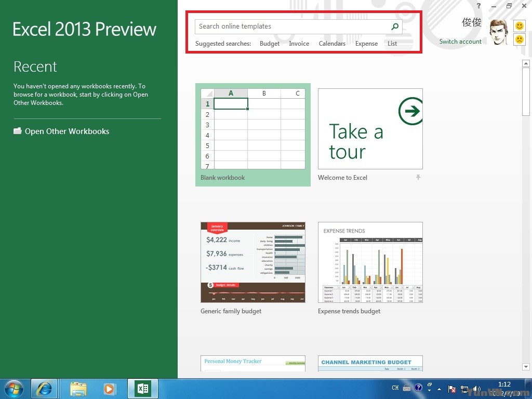532x399 pixels.
Task: Click the Excel taskbar icon
Action: point(143,389)
